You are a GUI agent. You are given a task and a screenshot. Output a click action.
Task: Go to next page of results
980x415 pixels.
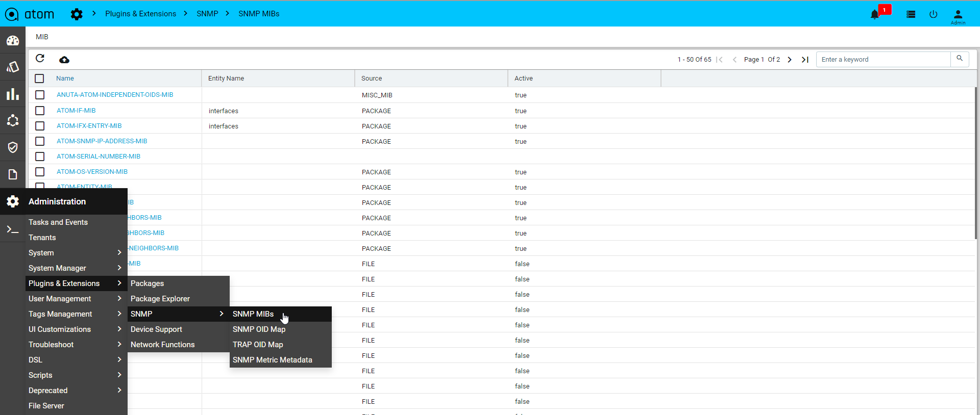790,60
